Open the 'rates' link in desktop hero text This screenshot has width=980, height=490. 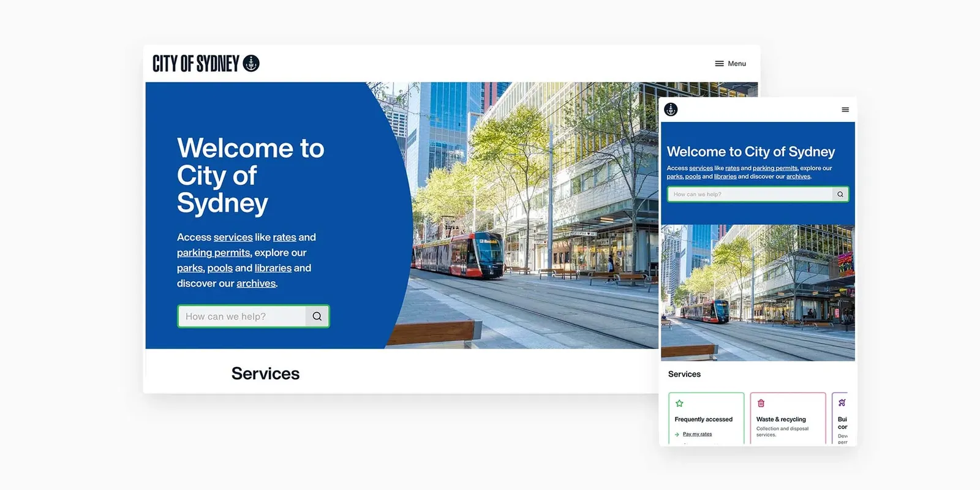tap(284, 237)
